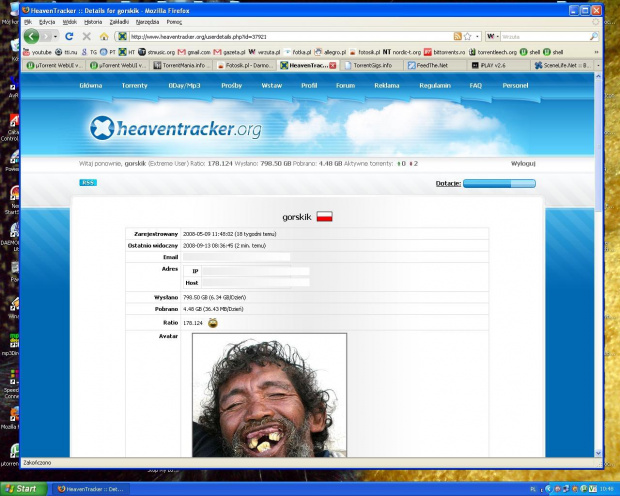Click the taskbar clock
This screenshot has width=620, height=496.
tap(609, 489)
